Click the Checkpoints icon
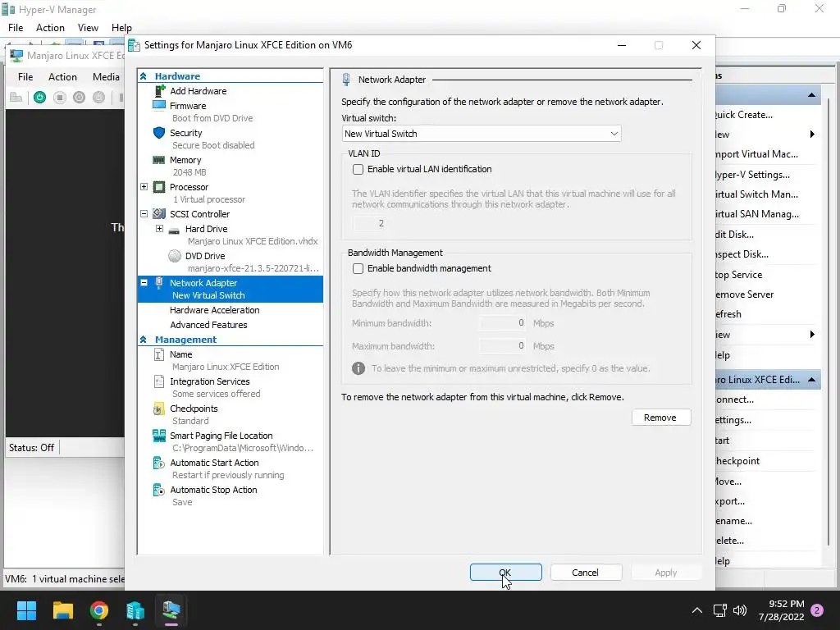 [x=159, y=409]
